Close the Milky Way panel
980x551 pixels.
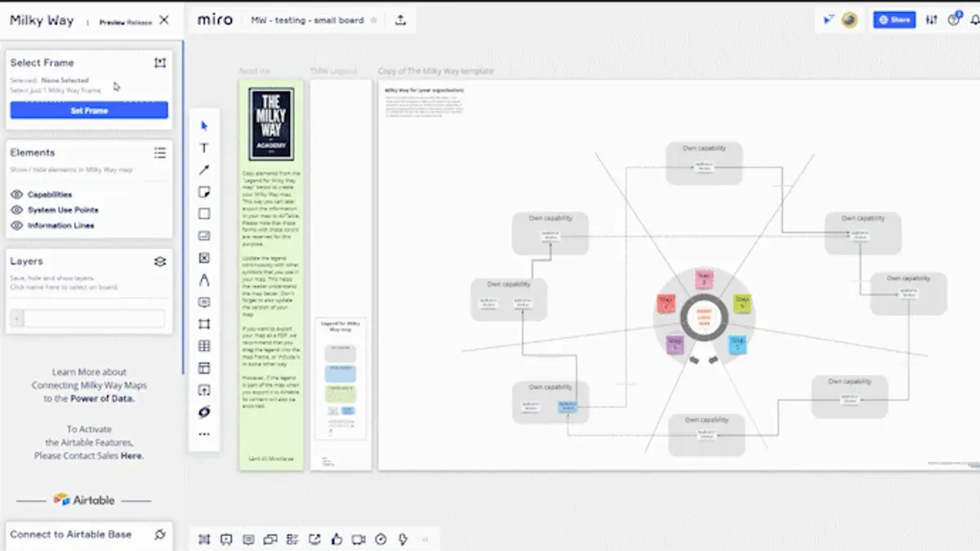(x=164, y=20)
